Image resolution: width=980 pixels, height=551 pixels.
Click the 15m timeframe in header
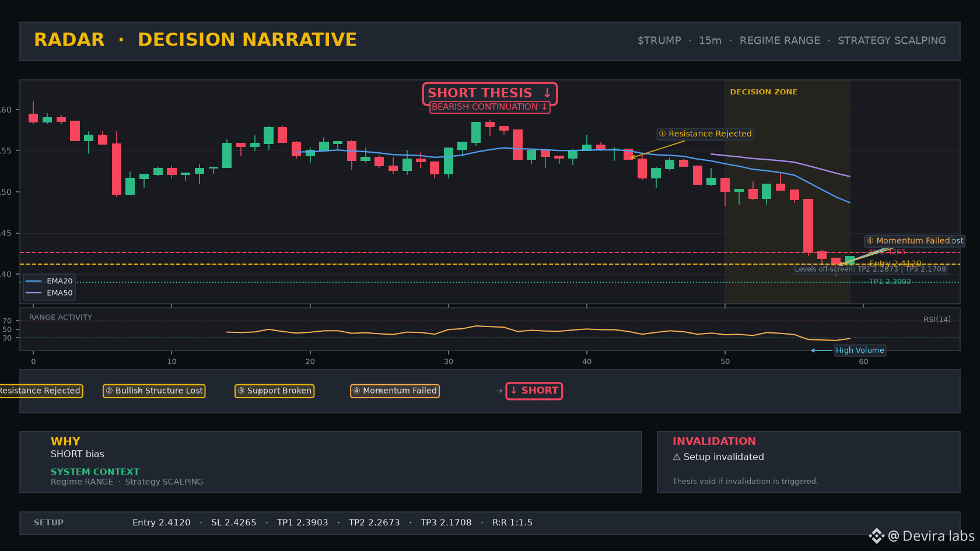click(710, 41)
